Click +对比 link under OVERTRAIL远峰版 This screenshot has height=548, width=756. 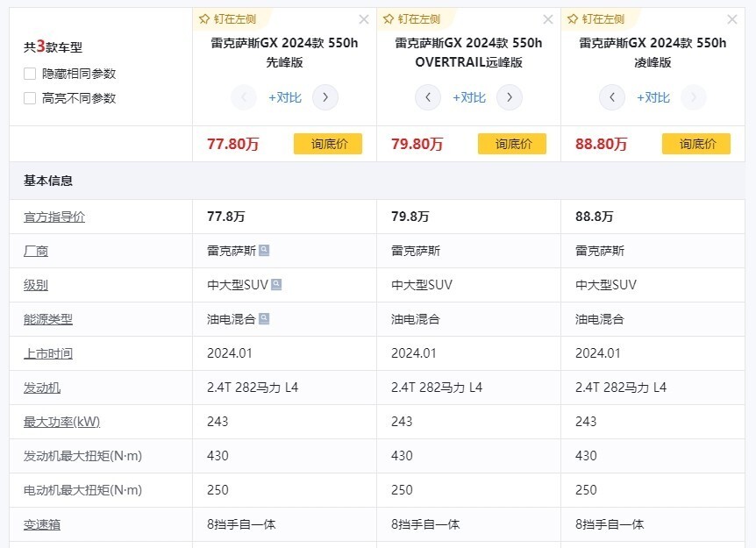pyautogui.click(x=468, y=97)
